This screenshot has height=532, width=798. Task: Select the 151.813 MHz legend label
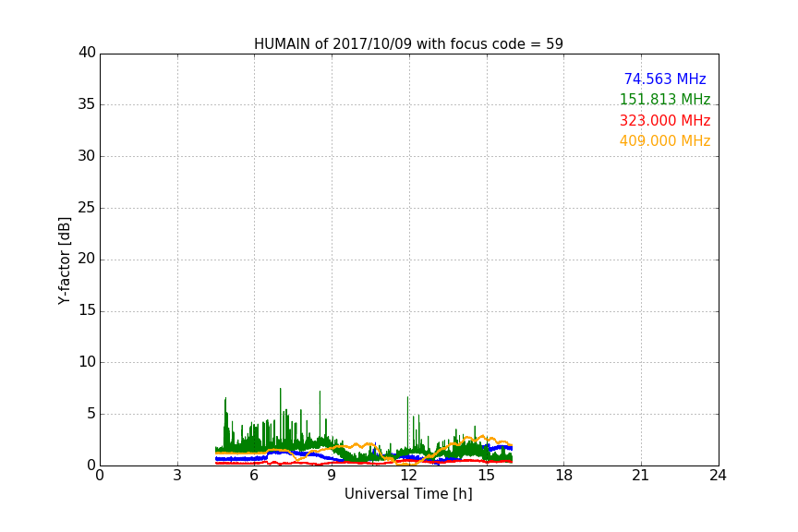tap(665, 99)
